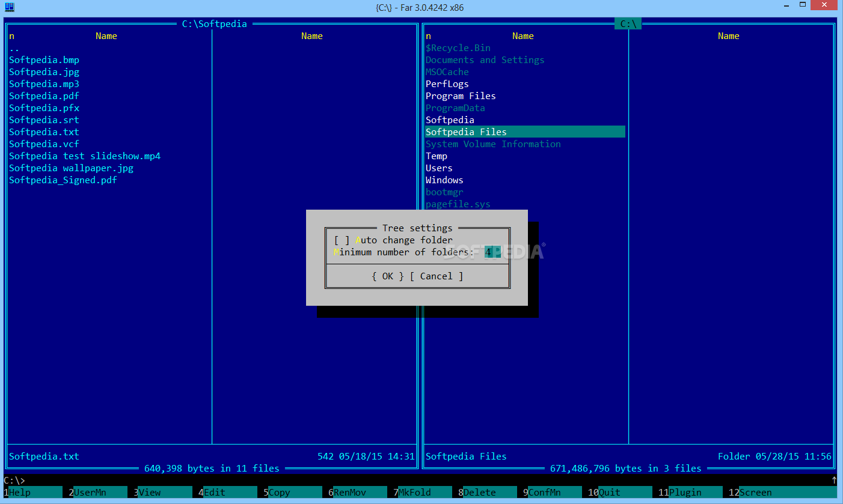Select PerfLogs folder
843x504 pixels.
click(447, 84)
